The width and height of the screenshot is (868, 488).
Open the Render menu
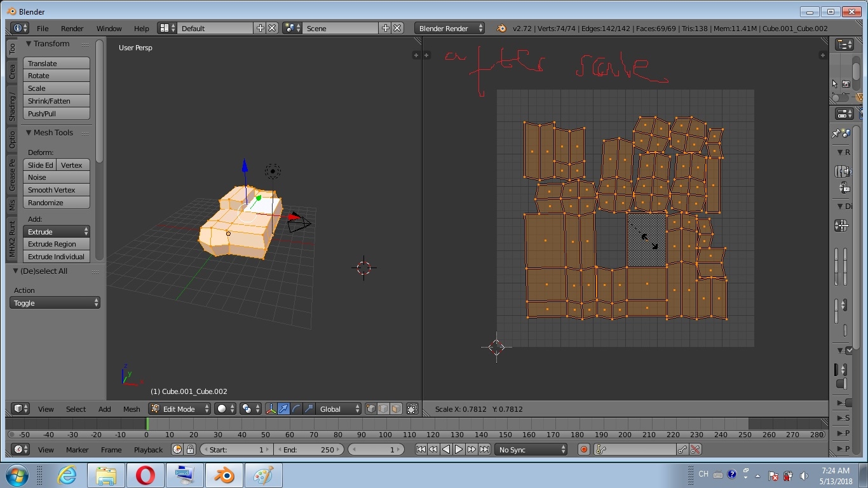72,29
